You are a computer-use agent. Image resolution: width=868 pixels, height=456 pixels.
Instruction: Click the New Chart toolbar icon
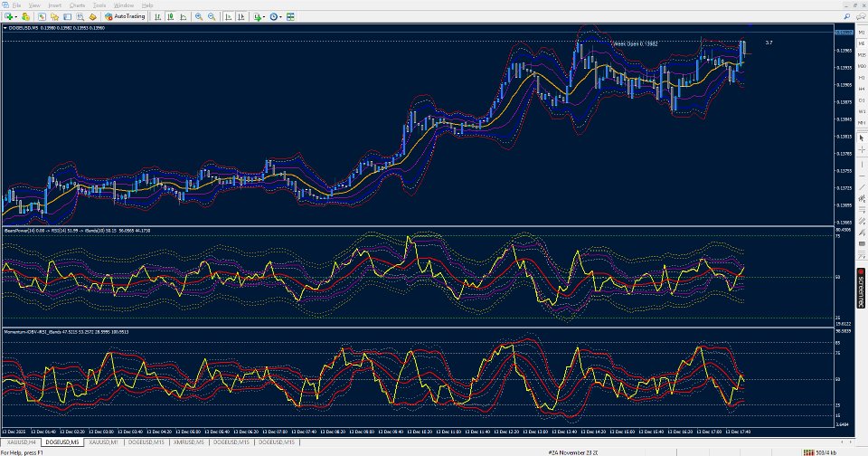coord(8,16)
